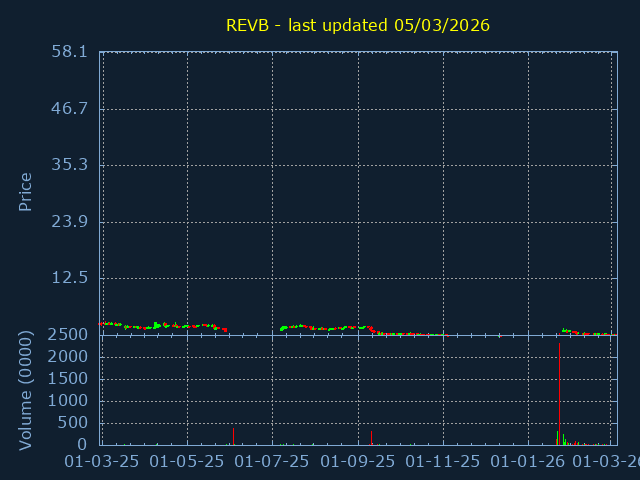
Task: Click the 01-09-25 date label
Action: [x=358, y=461]
